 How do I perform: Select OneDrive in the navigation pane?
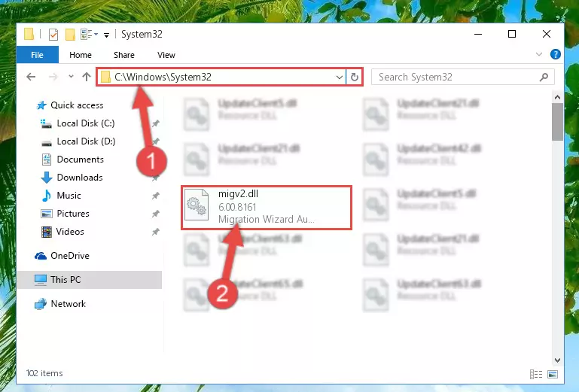point(70,256)
